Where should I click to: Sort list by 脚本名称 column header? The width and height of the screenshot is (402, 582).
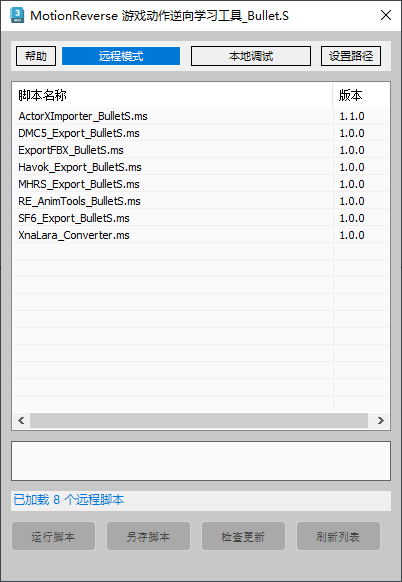click(172, 95)
